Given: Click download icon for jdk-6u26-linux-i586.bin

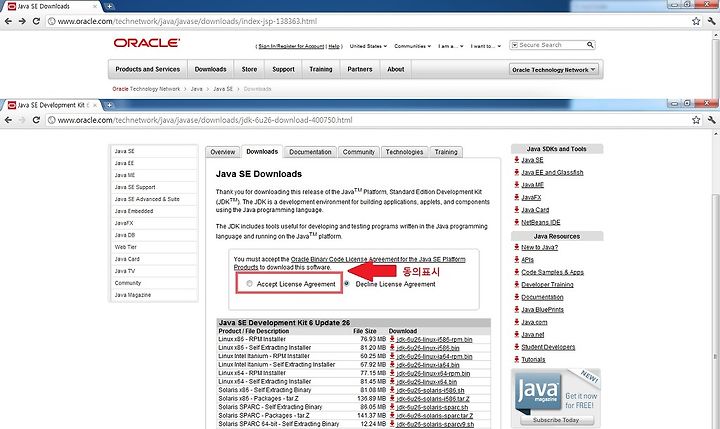Looking at the screenshot, I should point(392,347).
